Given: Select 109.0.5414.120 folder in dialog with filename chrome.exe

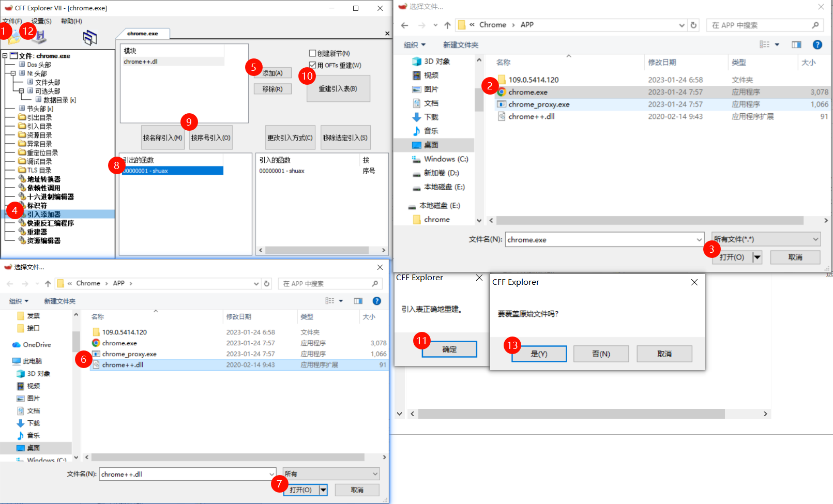Looking at the screenshot, I should pyautogui.click(x=662, y=80).
